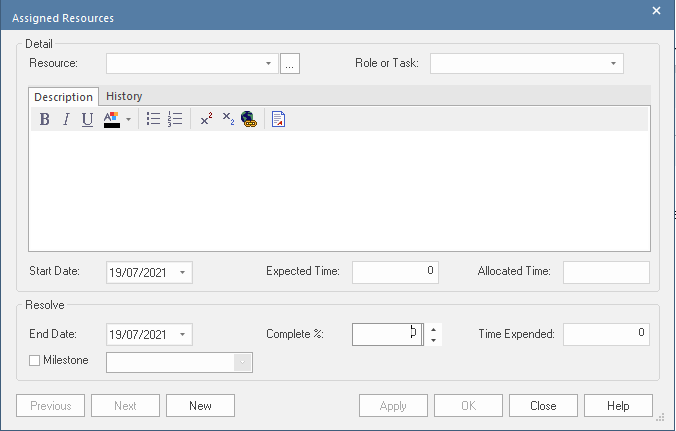Apply subscript formatting
676x431 pixels.
227,120
